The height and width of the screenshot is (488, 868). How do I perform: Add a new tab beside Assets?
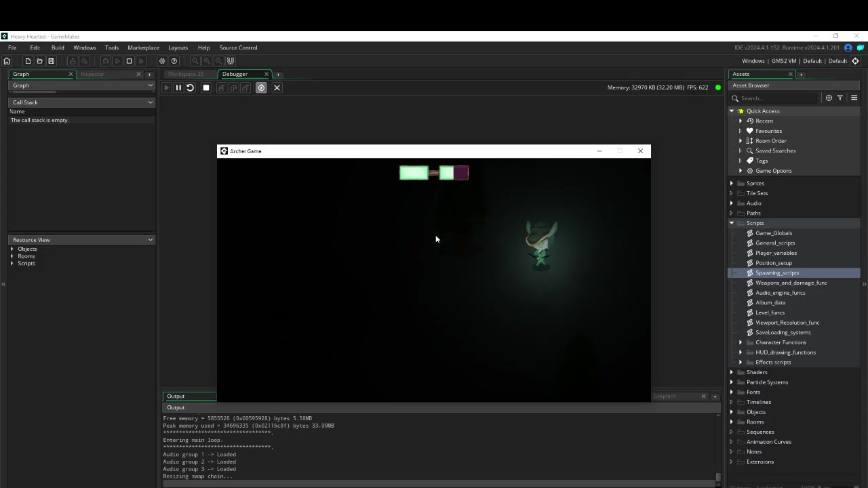[x=801, y=74]
